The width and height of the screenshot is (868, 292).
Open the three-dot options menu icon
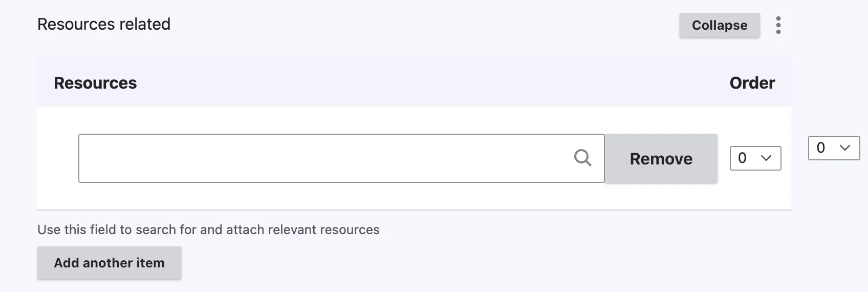coord(778,25)
